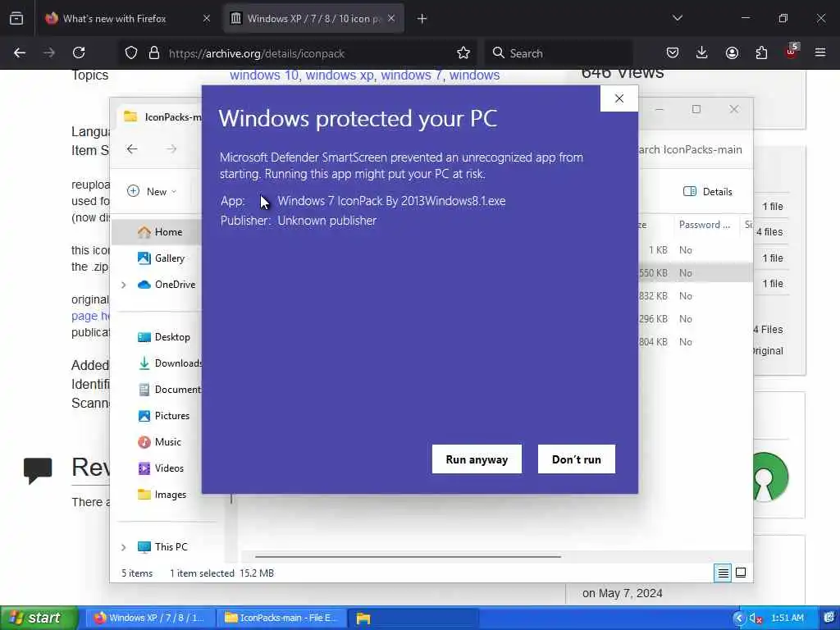
Task: Open Documents folder in sidebar
Action: (x=169, y=390)
